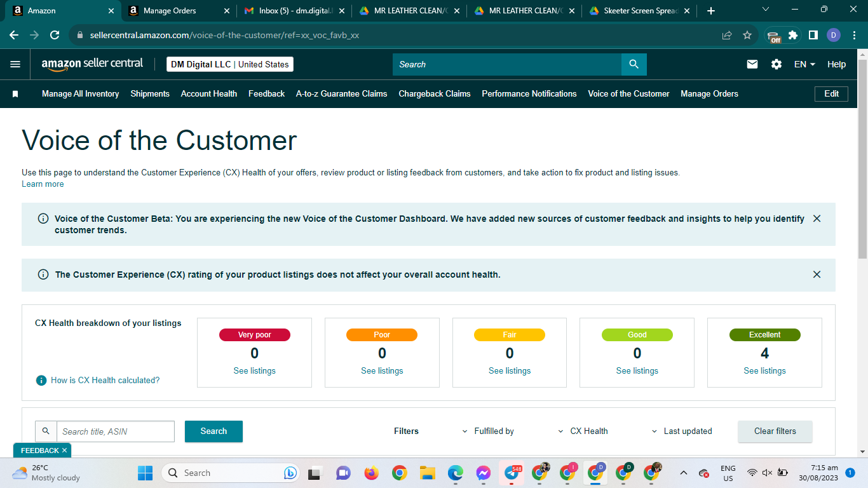Click the Seller Central top search box

(x=507, y=64)
